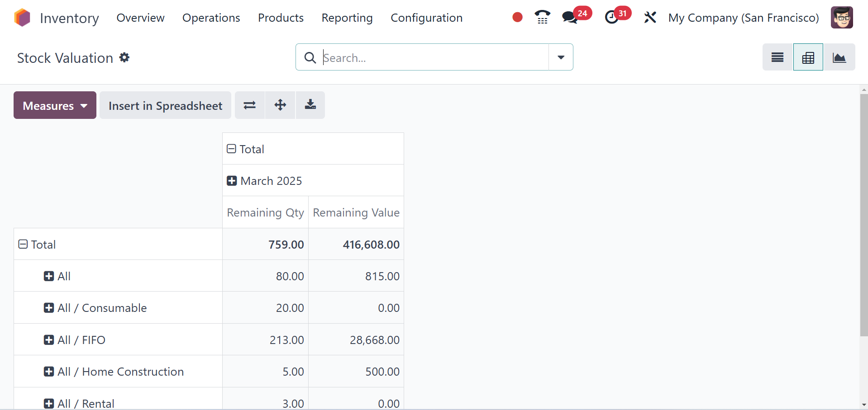Open activities clock with 31 badge

click(x=612, y=17)
